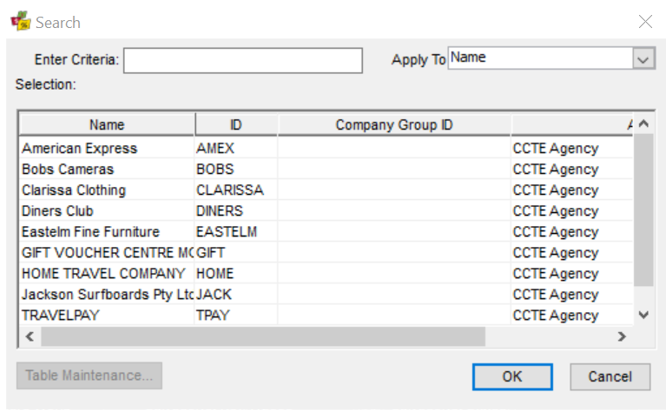668x410 pixels.
Task: Click into the Enter Criteria field
Action: [243, 61]
